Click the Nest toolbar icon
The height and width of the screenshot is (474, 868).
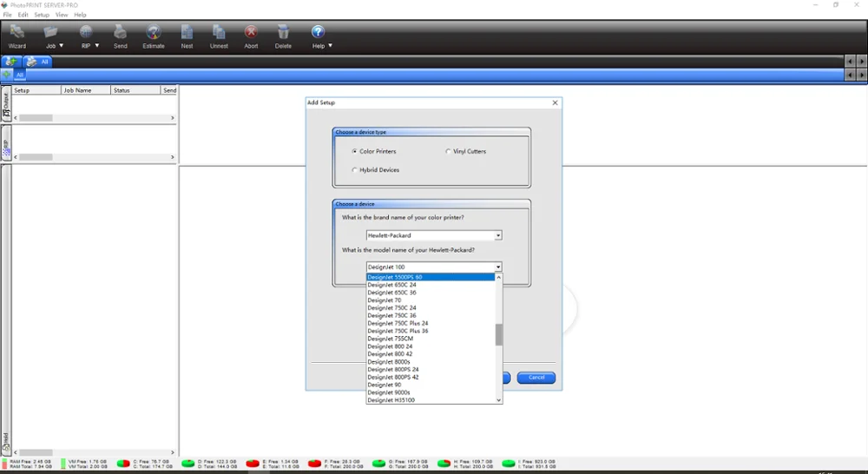187,32
